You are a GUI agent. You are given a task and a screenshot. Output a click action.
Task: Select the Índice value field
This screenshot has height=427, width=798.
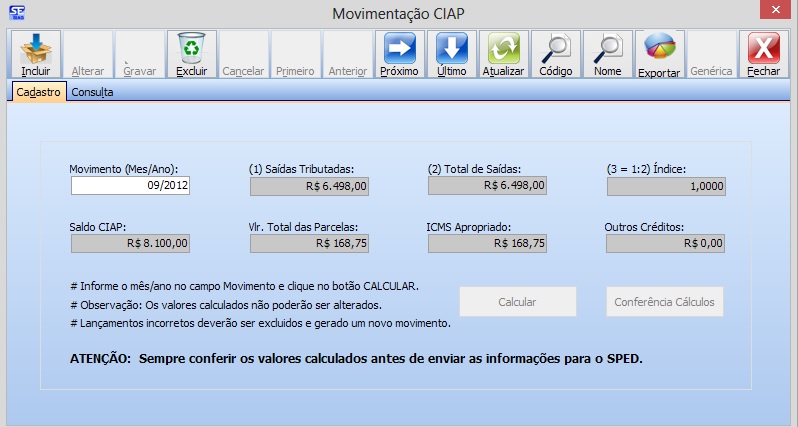(665, 185)
